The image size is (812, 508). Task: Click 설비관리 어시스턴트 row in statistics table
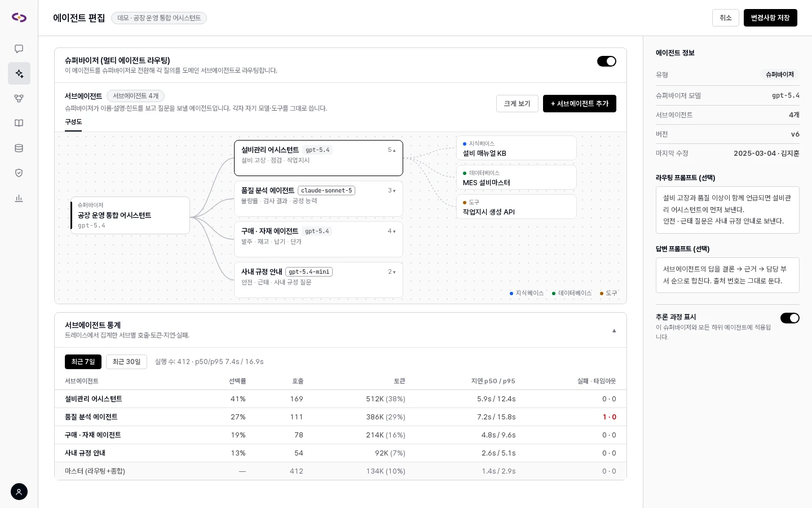click(x=341, y=399)
